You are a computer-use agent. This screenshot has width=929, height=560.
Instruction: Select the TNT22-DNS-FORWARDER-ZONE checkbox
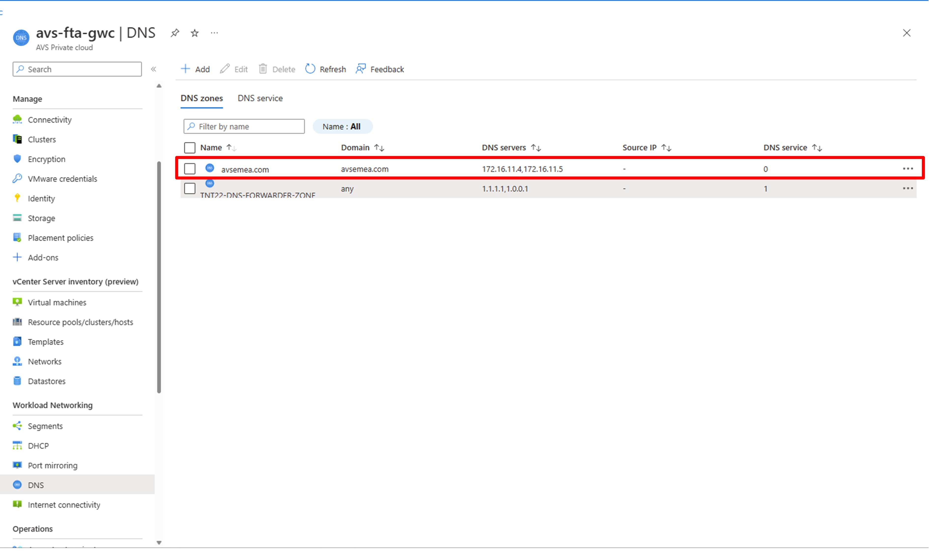pos(190,188)
